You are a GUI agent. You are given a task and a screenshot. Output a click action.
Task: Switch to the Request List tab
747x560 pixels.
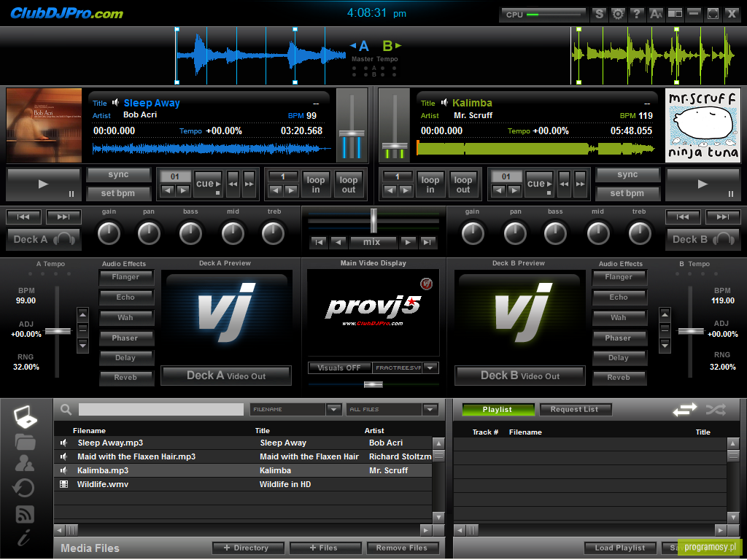click(x=575, y=410)
